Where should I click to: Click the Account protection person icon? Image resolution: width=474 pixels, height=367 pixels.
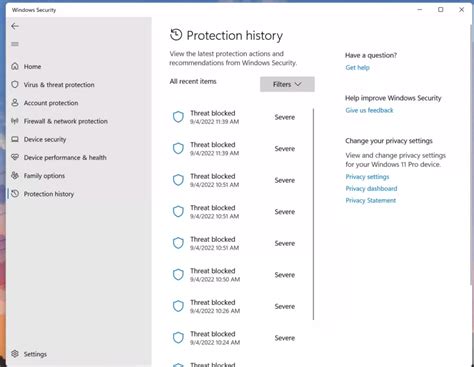pos(15,103)
